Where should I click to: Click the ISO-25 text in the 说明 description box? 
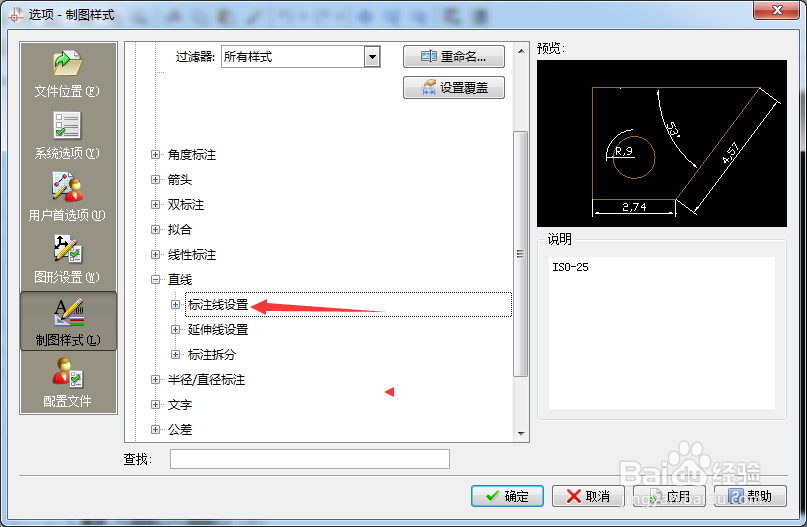point(570,267)
